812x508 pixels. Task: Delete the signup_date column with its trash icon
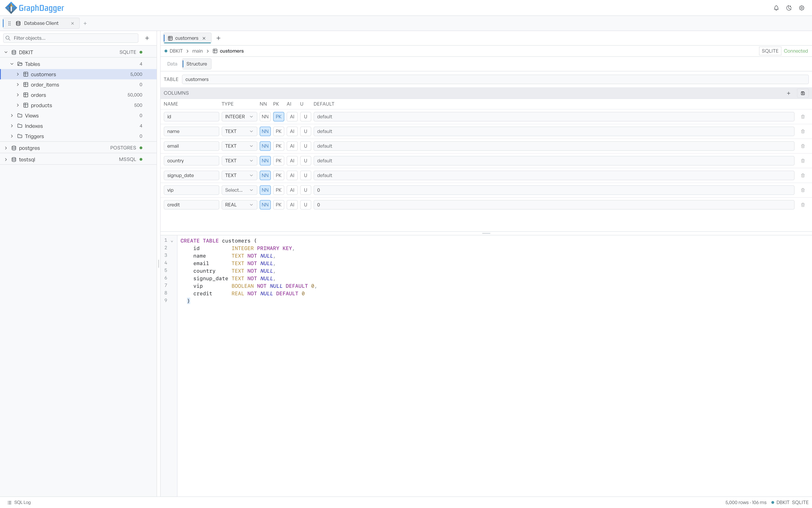pyautogui.click(x=803, y=175)
